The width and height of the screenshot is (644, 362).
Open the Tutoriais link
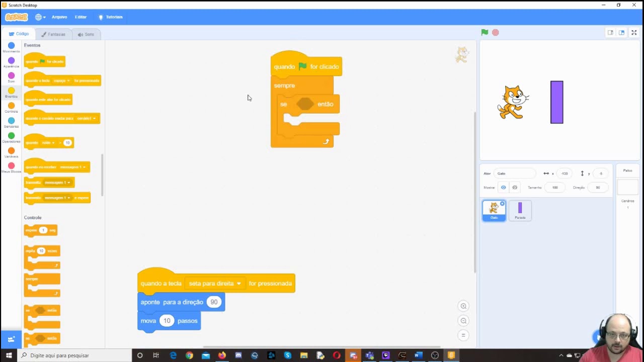pyautogui.click(x=111, y=17)
